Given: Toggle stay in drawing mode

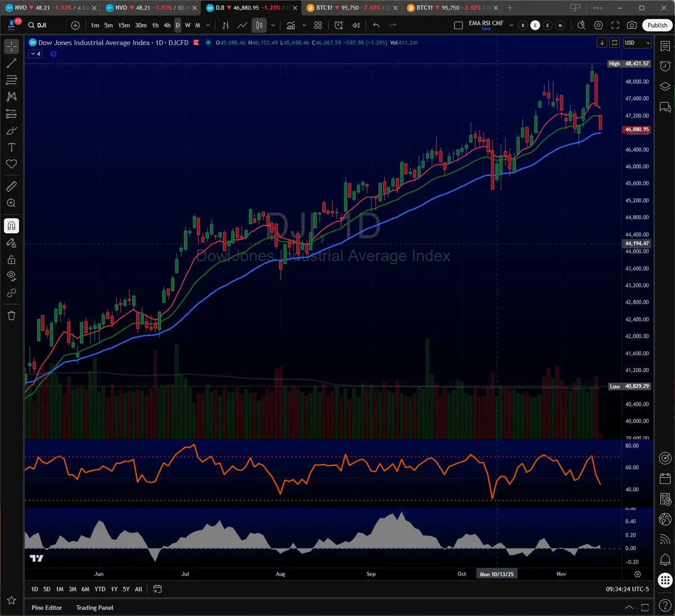Looking at the screenshot, I should 11,243.
